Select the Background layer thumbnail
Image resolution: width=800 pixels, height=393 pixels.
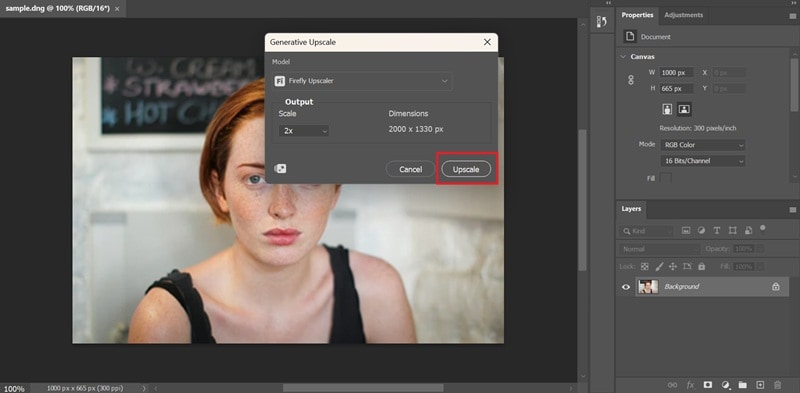pyautogui.click(x=648, y=287)
